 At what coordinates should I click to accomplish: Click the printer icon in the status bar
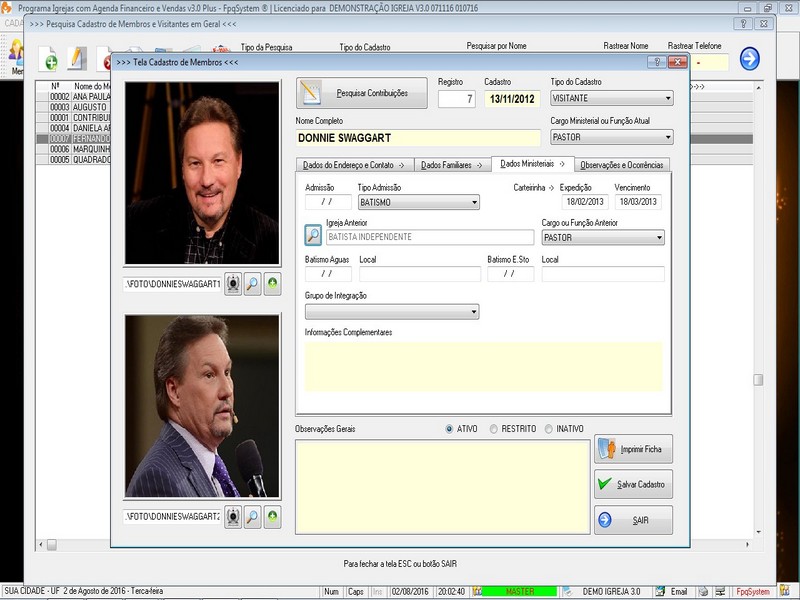click(x=703, y=591)
